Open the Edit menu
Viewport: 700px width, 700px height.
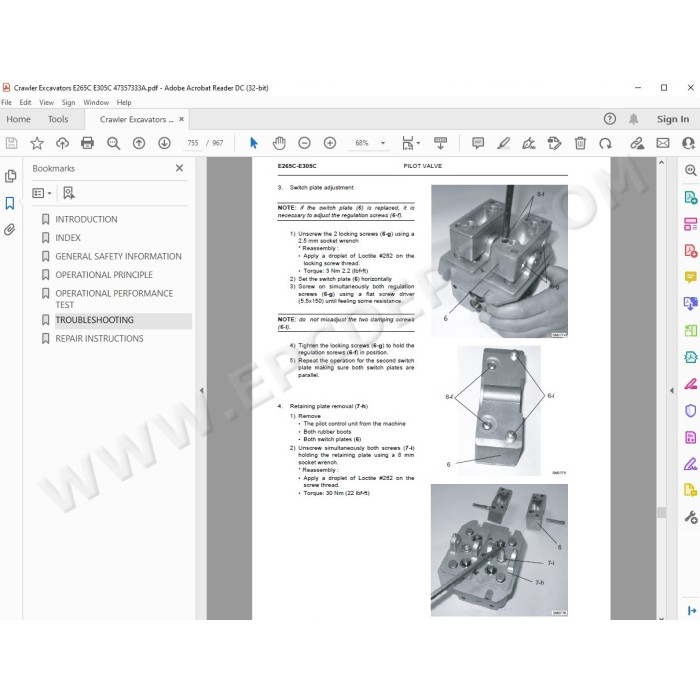pyautogui.click(x=25, y=102)
